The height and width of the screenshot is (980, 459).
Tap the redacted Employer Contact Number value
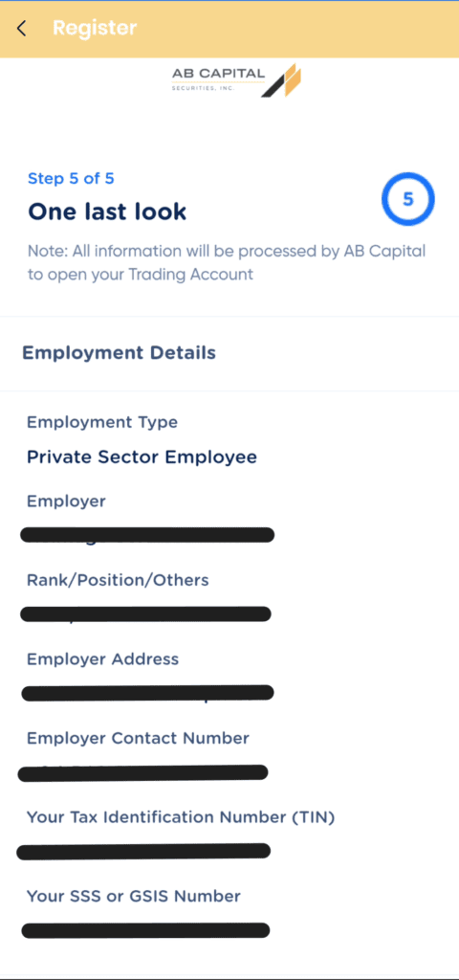coord(143,773)
